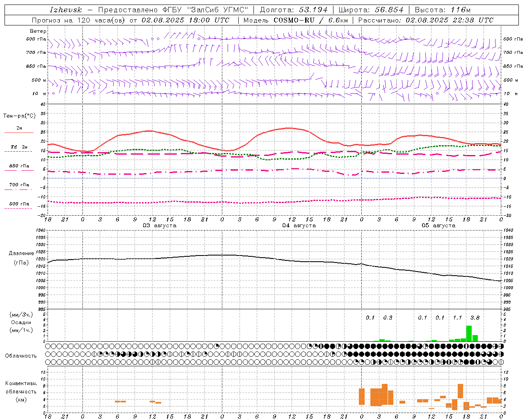This screenshot has height=420, width=525.
Task: Click the 'Тем-ра(°C)' temperature panel label
Action: (19, 116)
